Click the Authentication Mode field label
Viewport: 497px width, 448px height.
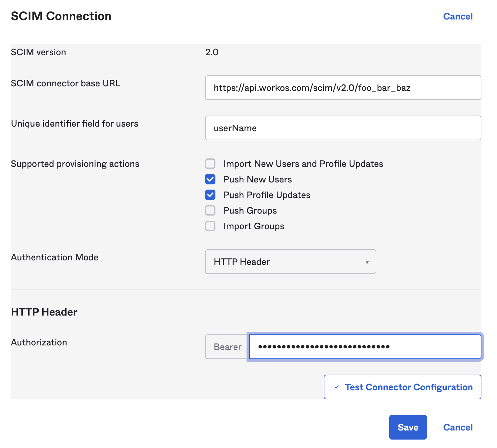(55, 257)
